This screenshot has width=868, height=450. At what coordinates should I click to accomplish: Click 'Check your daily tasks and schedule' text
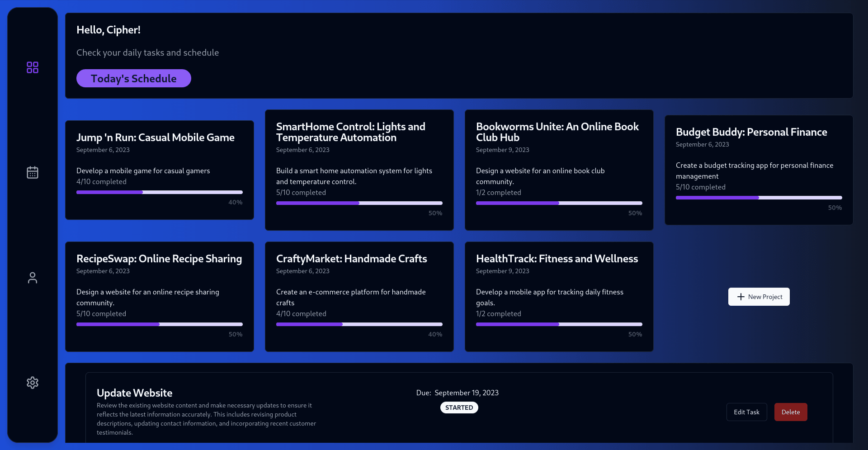(147, 52)
